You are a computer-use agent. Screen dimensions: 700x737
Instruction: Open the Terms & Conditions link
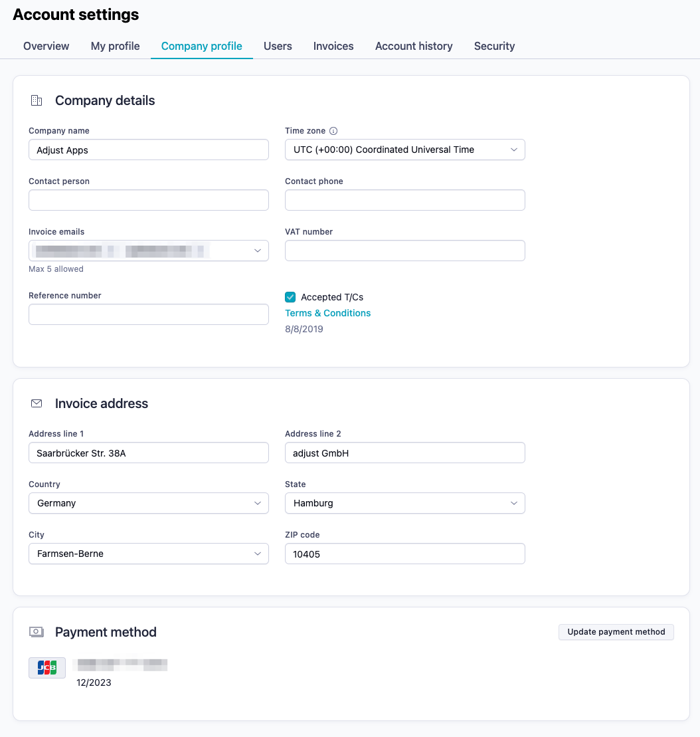click(327, 312)
